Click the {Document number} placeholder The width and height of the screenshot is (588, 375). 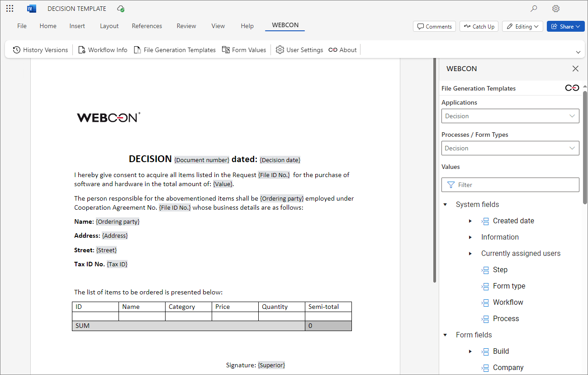[x=202, y=160]
